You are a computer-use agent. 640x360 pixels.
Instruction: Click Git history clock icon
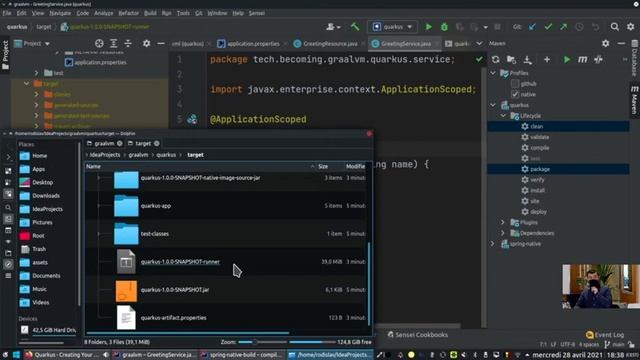click(x=579, y=27)
